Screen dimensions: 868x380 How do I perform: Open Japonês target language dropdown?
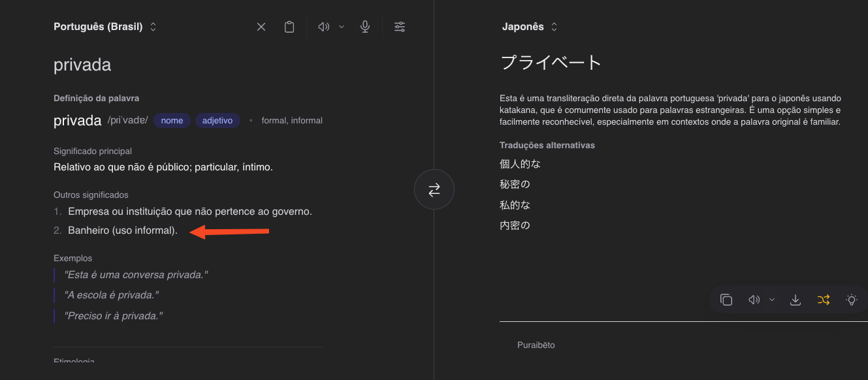530,27
